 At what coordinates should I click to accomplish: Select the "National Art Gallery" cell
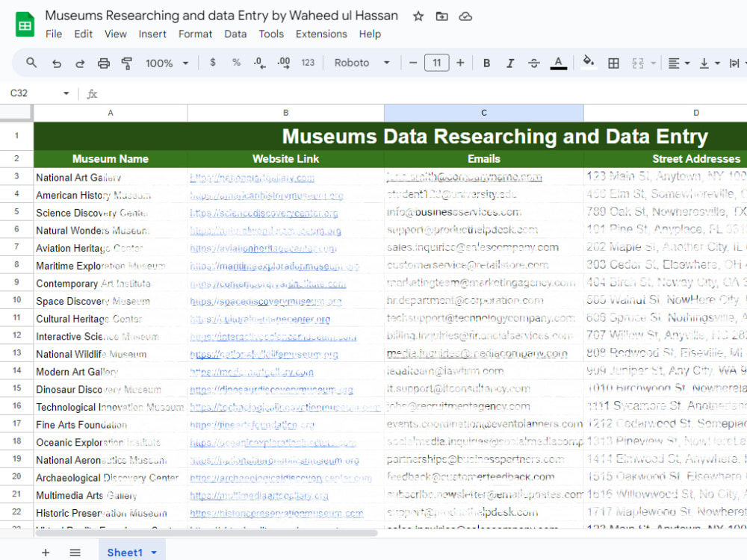click(x=111, y=177)
